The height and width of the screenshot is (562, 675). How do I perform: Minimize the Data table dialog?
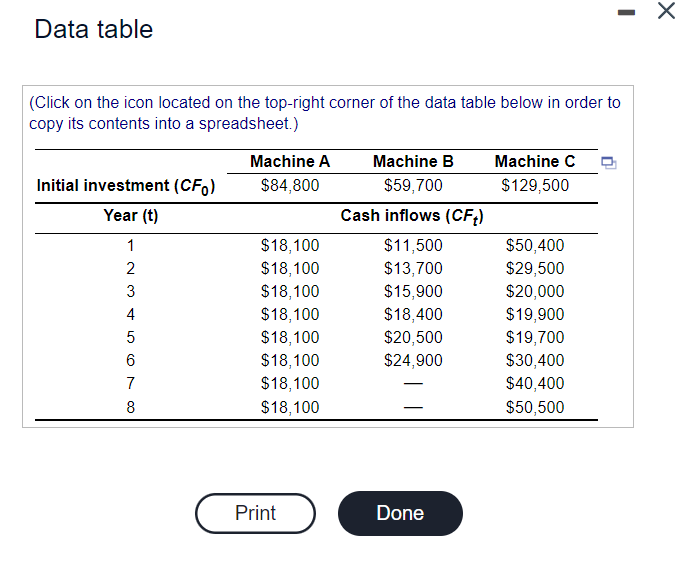click(x=624, y=11)
